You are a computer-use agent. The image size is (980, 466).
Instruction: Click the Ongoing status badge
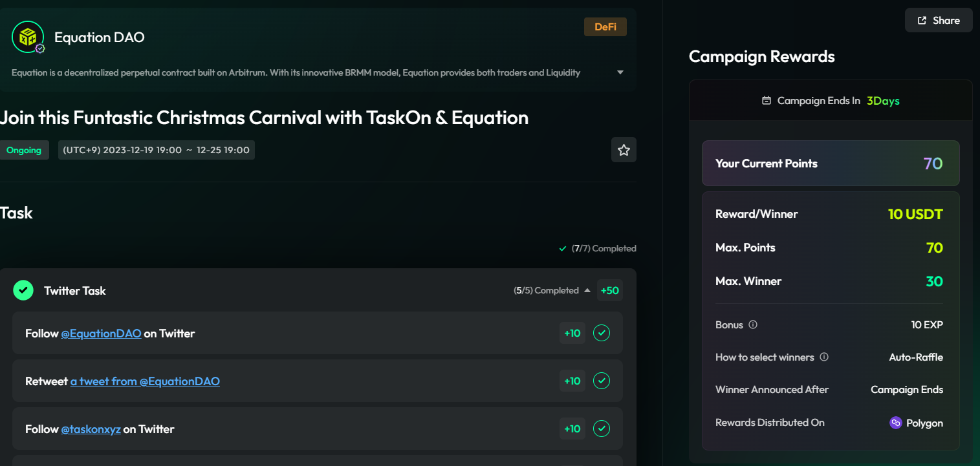(x=24, y=150)
